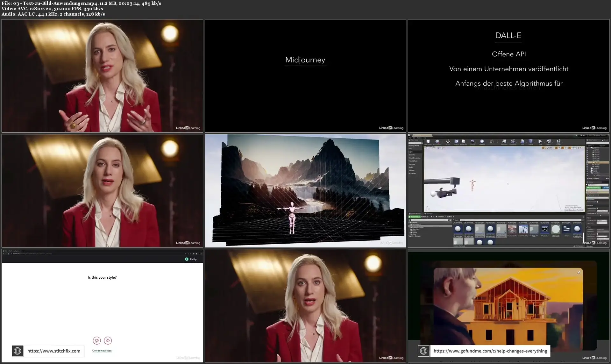611x364 pixels.
Task: Click the thumbs-up icon on Stitch Fix
Action: 108,340
